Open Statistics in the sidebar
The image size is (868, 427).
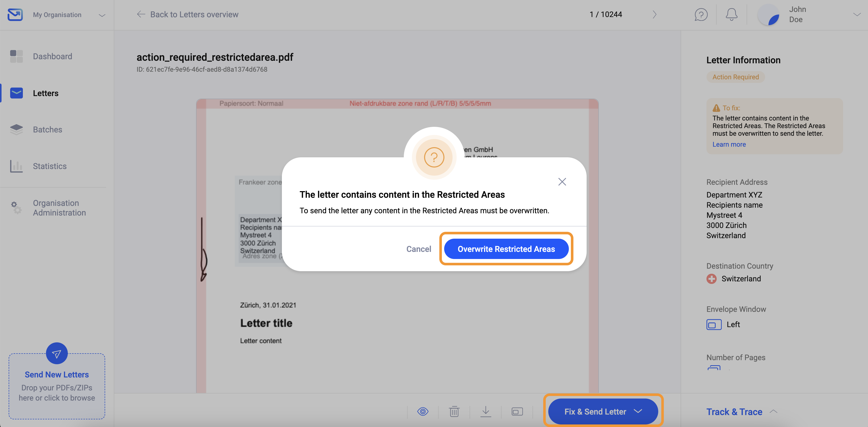point(50,166)
